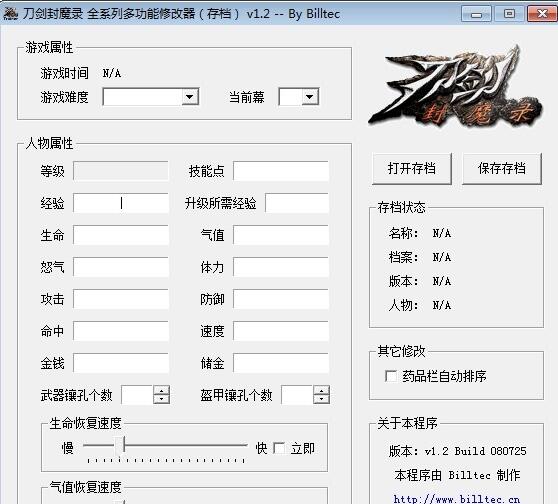Close the 修改器 window
Viewport: 558px width, 504px height.
click(542, 14)
